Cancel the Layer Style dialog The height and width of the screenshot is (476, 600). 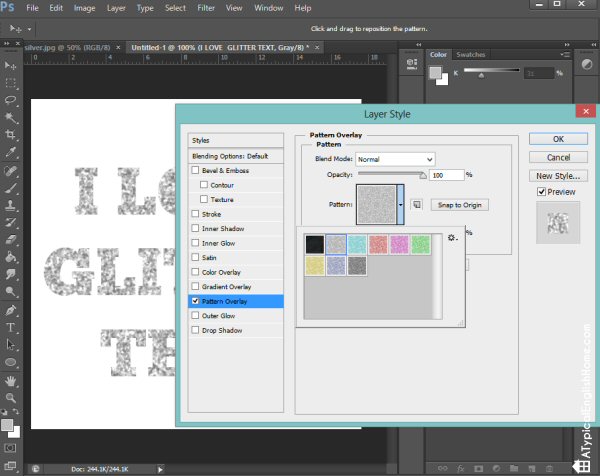click(558, 157)
